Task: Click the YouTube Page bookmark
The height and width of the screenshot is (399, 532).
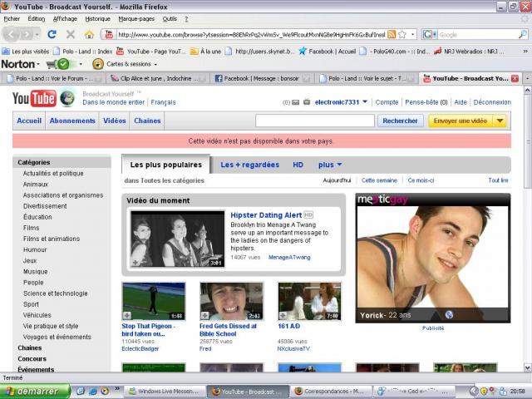Action: point(151,52)
